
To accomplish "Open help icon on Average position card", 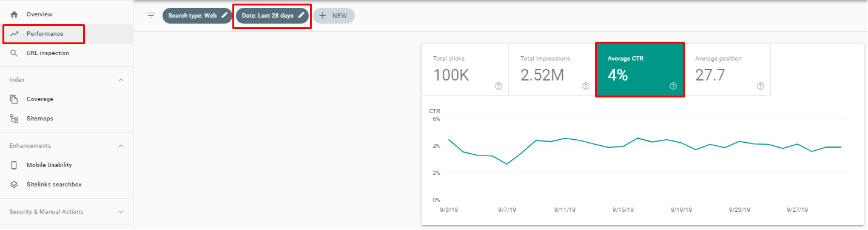I will click(761, 86).
